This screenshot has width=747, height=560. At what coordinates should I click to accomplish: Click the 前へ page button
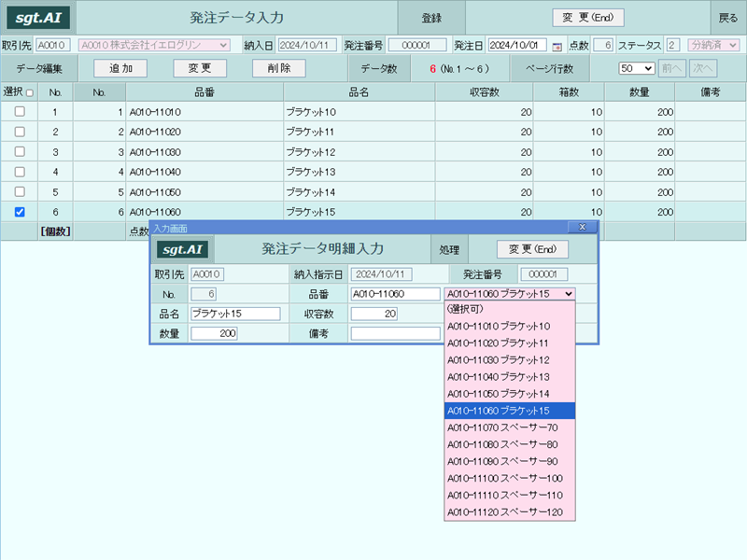[x=671, y=68]
